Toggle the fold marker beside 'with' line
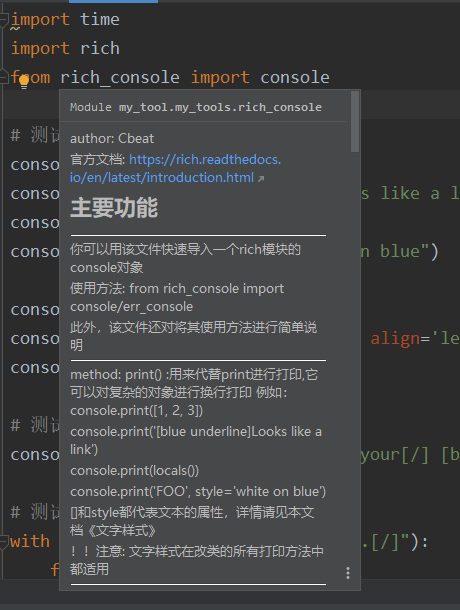Viewport: 460px width, 610px height. 4,542
